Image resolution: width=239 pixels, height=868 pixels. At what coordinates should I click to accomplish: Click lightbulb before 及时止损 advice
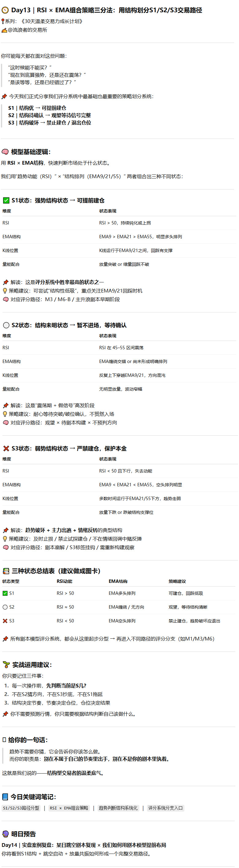(5, 539)
